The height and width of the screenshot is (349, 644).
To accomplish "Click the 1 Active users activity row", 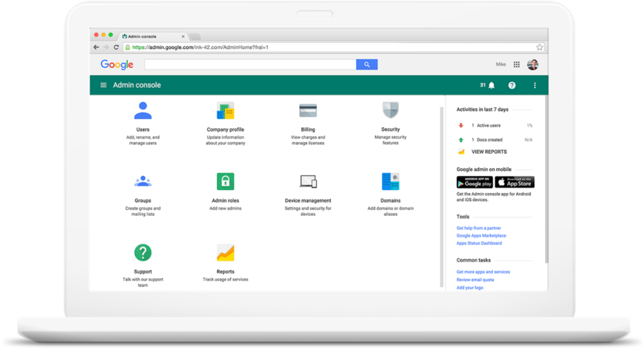I will [x=494, y=126].
